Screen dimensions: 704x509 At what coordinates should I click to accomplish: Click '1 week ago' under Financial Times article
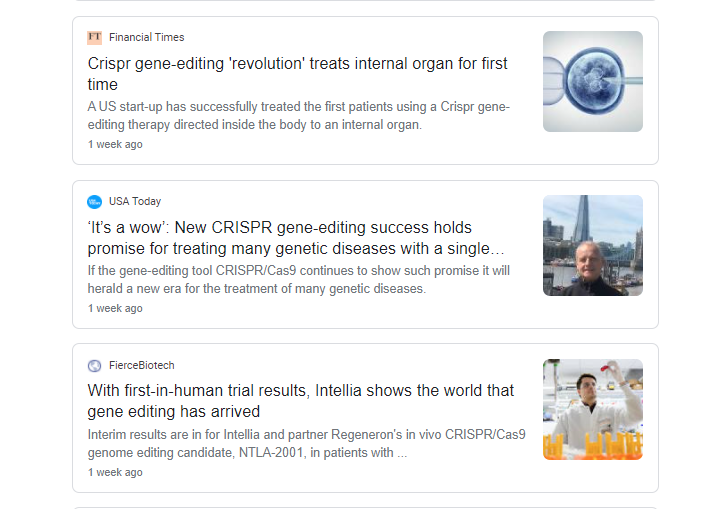coord(115,145)
